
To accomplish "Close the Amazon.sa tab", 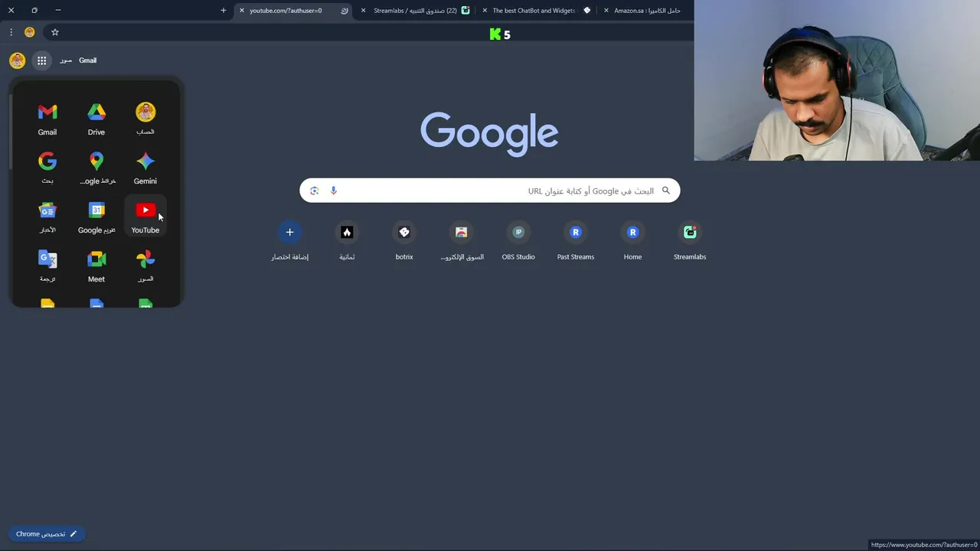I will tap(606, 11).
